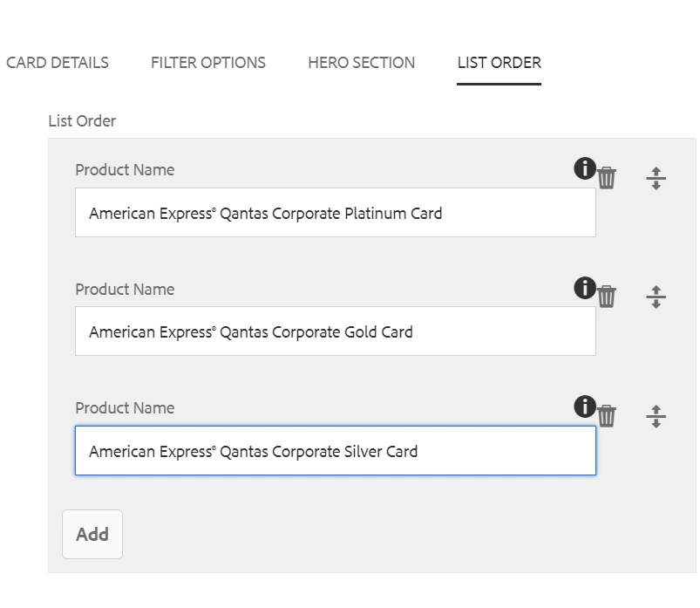Switch to the Card Details tab
The image size is (700, 608).
pyautogui.click(x=58, y=63)
